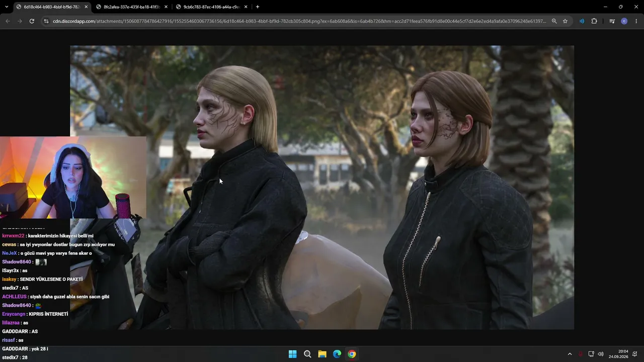
Task: Go back using the browser back arrow
Action: coord(8,21)
